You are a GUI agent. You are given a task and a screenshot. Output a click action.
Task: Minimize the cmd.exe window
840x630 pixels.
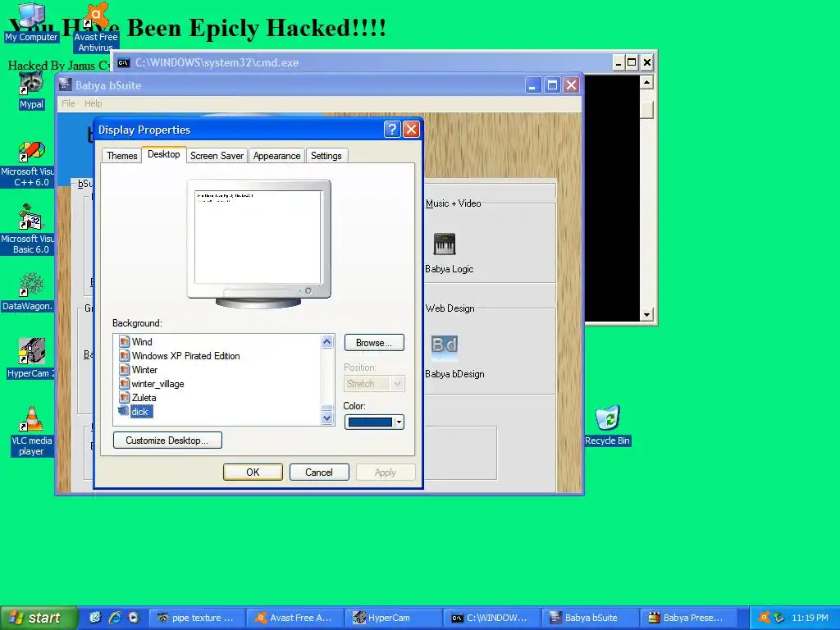[x=619, y=62]
